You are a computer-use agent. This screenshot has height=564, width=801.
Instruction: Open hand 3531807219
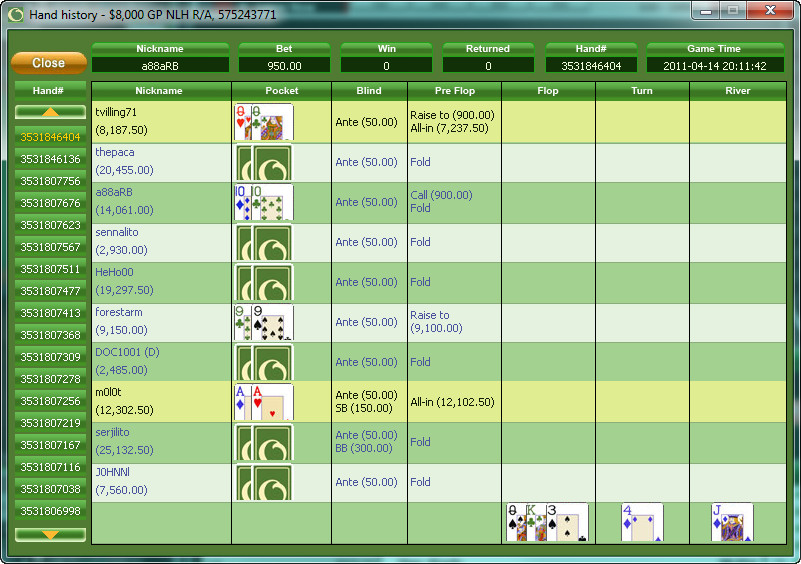point(50,423)
